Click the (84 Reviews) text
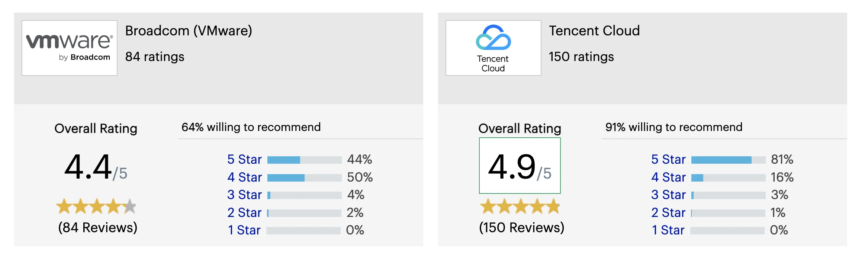 point(98,227)
